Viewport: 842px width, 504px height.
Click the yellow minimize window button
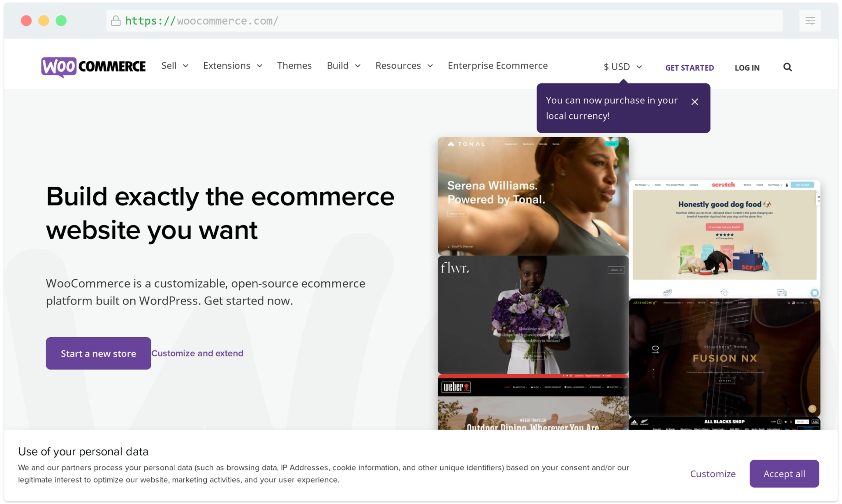[44, 21]
